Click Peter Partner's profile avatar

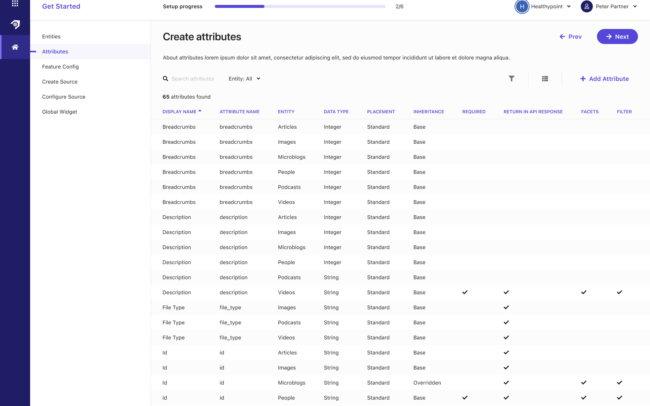pos(586,6)
